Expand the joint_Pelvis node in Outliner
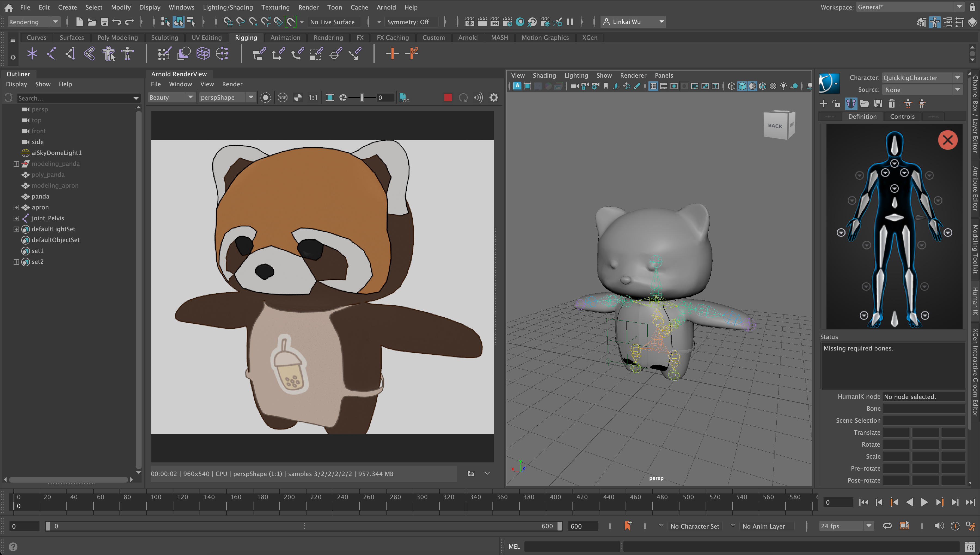Screen dimensions: 980x555 pos(16,218)
